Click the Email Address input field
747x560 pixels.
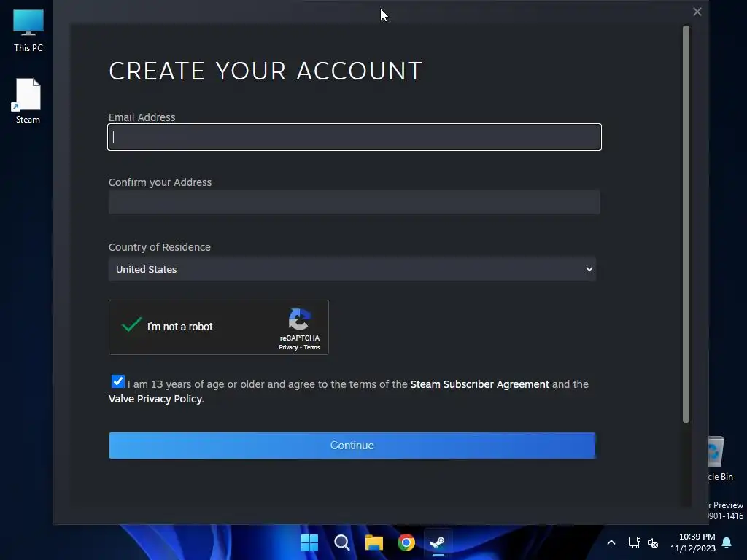tap(355, 137)
